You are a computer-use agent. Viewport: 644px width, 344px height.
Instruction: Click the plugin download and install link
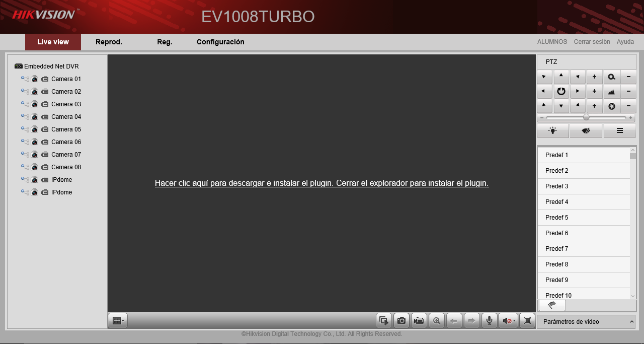pyautogui.click(x=322, y=183)
